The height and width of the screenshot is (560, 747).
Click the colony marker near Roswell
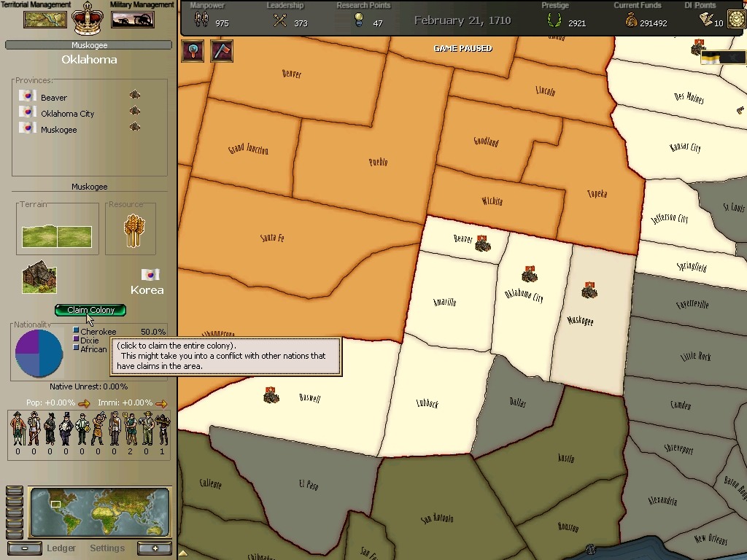click(x=271, y=395)
